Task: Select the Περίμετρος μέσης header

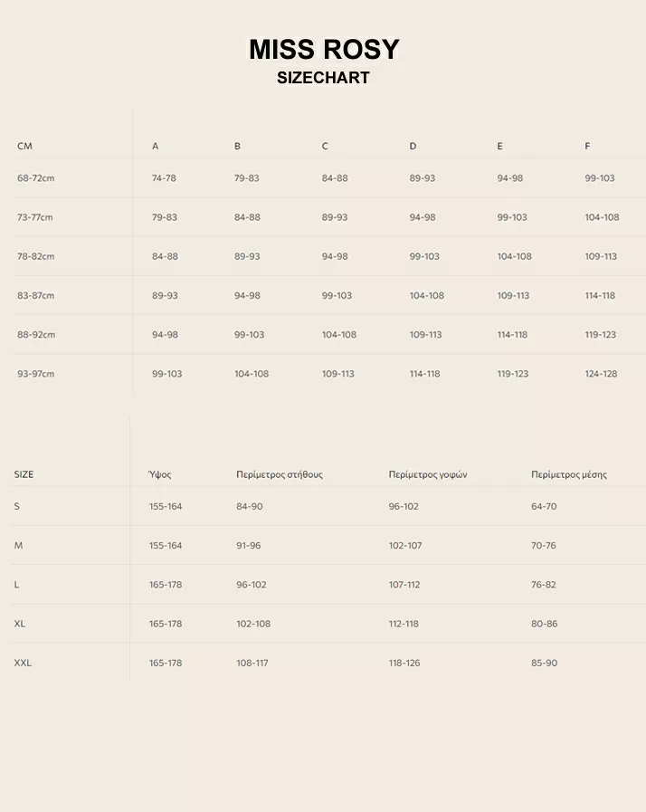Action: click(x=568, y=474)
